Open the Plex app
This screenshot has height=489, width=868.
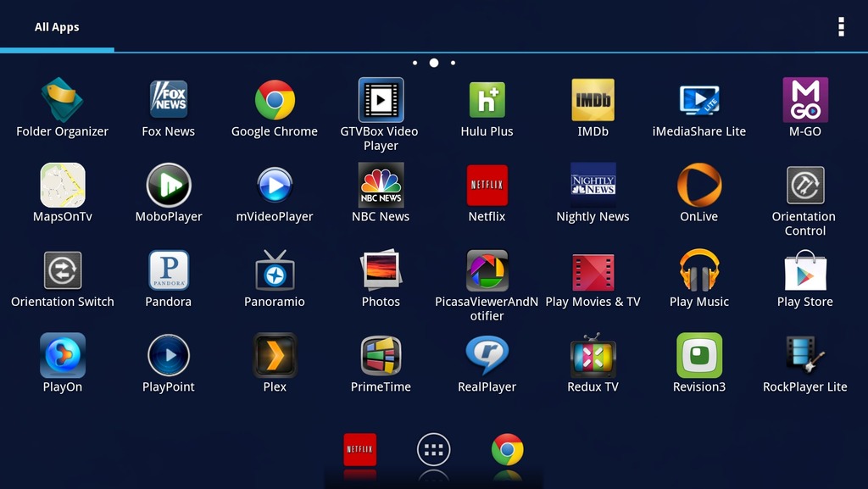(x=275, y=356)
